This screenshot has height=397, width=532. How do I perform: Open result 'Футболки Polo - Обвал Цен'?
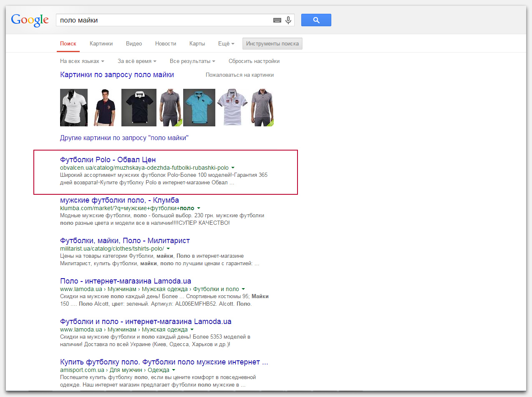click(x=108, y=160)
